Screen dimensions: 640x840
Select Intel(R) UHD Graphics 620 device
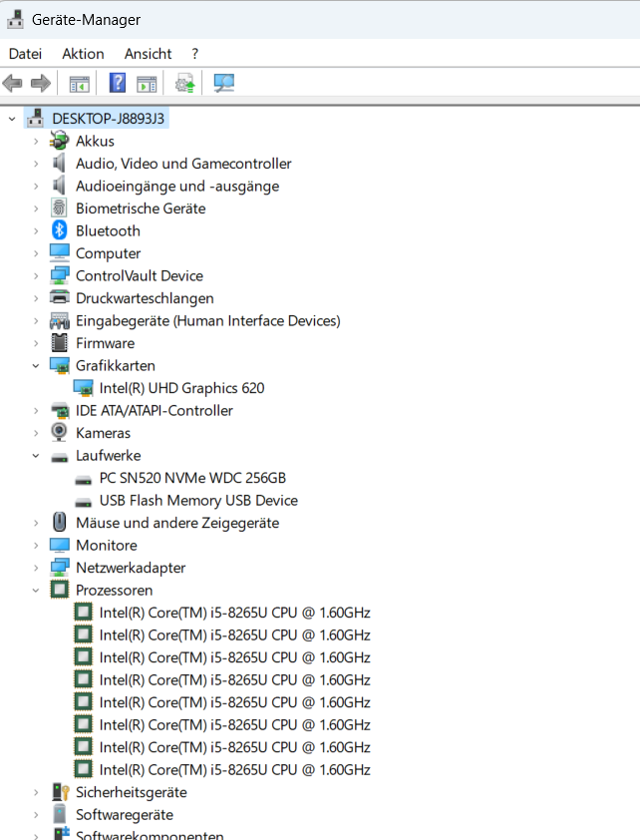[x=181, y=388]
